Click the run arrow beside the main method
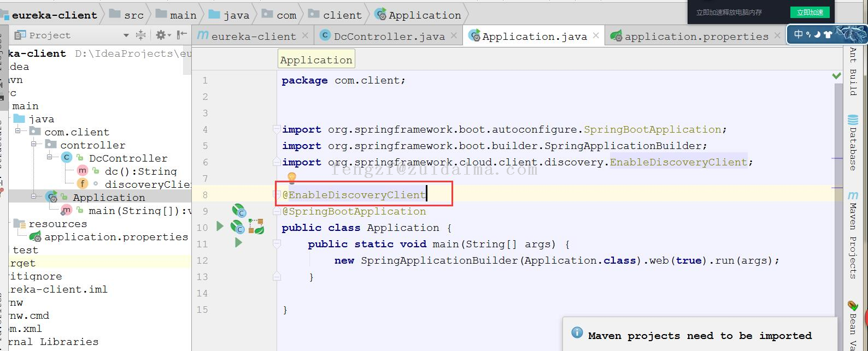This screenshot has width=868, height=351. tap(238, 242)
